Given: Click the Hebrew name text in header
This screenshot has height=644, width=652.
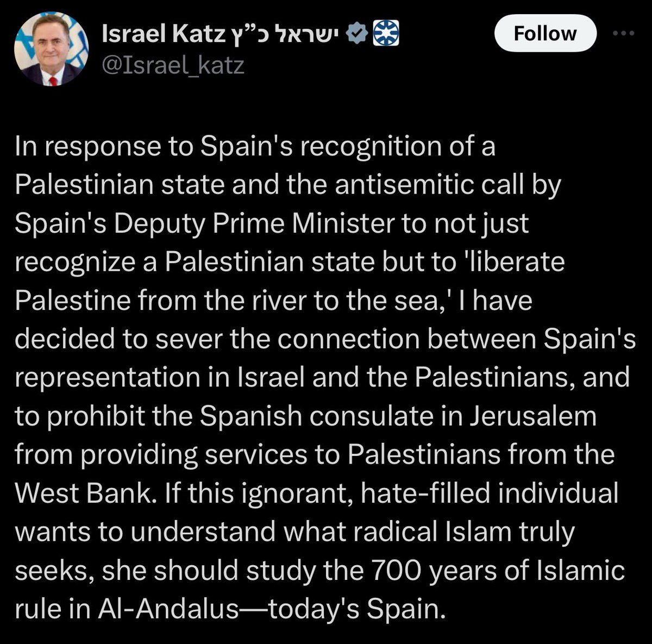Looking at the screenshot, I should click(x=292, y=35).
